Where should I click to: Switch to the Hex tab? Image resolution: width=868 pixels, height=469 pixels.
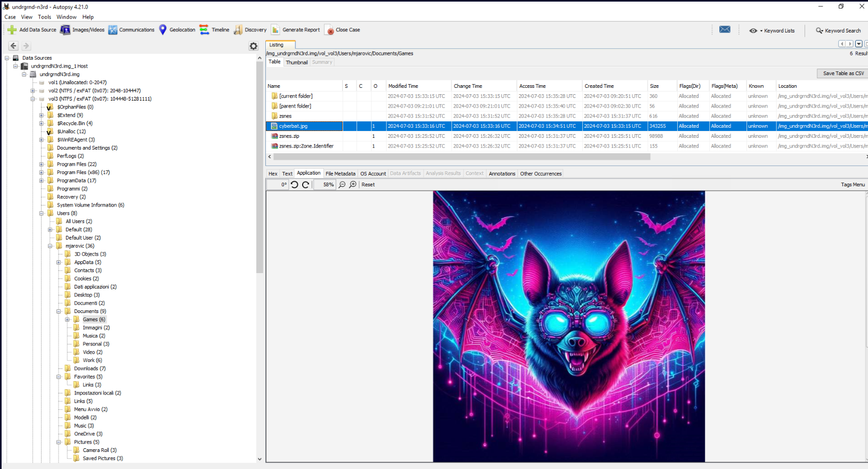[x=273, y=174]
